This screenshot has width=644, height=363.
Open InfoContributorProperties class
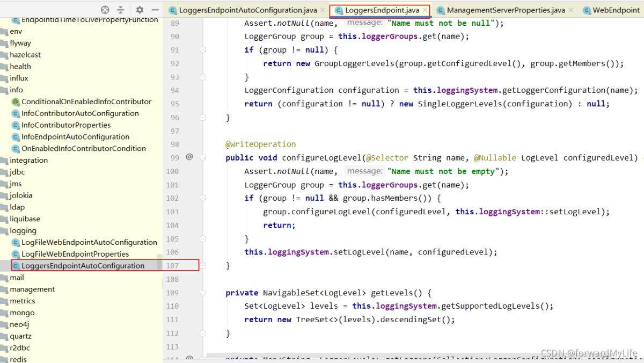66,125
